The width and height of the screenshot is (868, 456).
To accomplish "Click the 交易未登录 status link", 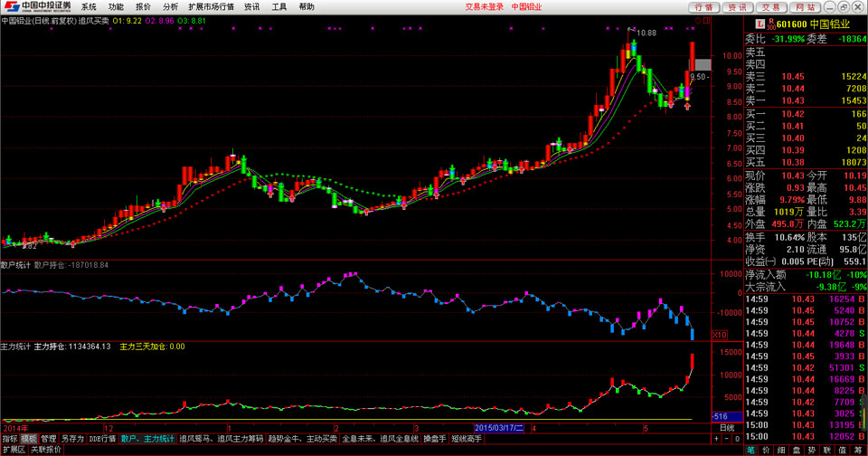I will point(485,6).
